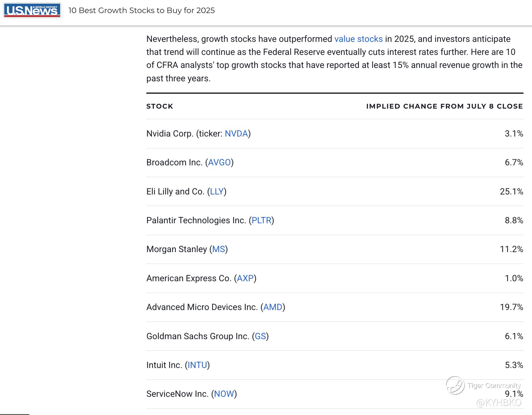The image size is (532, 415).
Task: Open the AMD ticker link
Action: 273,307
